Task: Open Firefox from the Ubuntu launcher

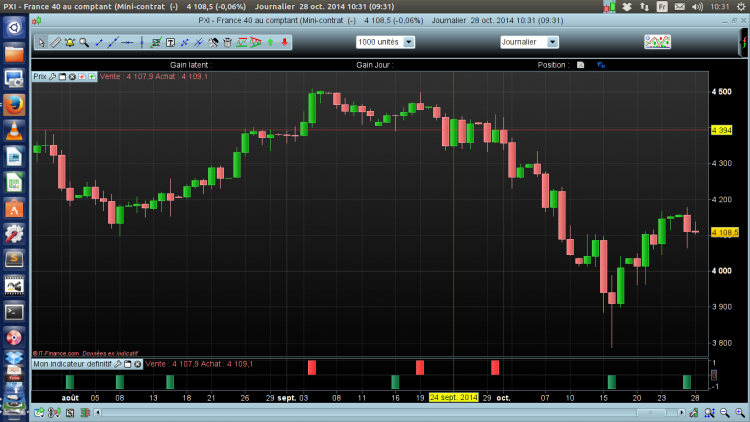Action: (14, 104)
